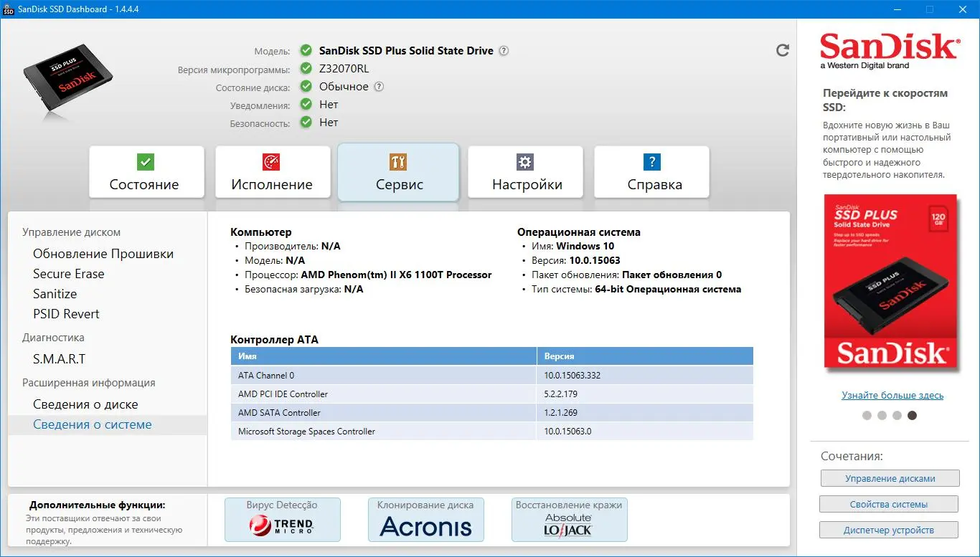Launch Acronis disk cloning
980x557 pixels.
tap(426, 520)
